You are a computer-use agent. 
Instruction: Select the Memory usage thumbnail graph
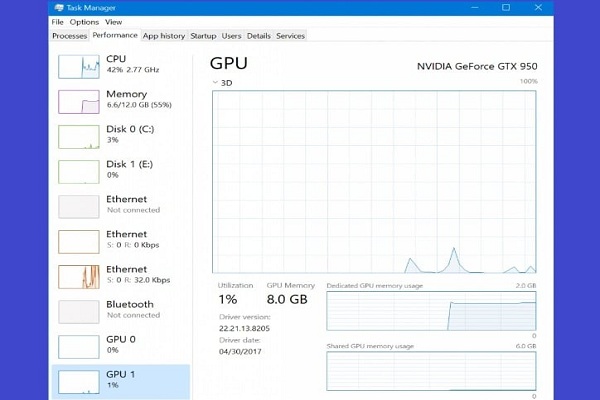pos(79,102)
